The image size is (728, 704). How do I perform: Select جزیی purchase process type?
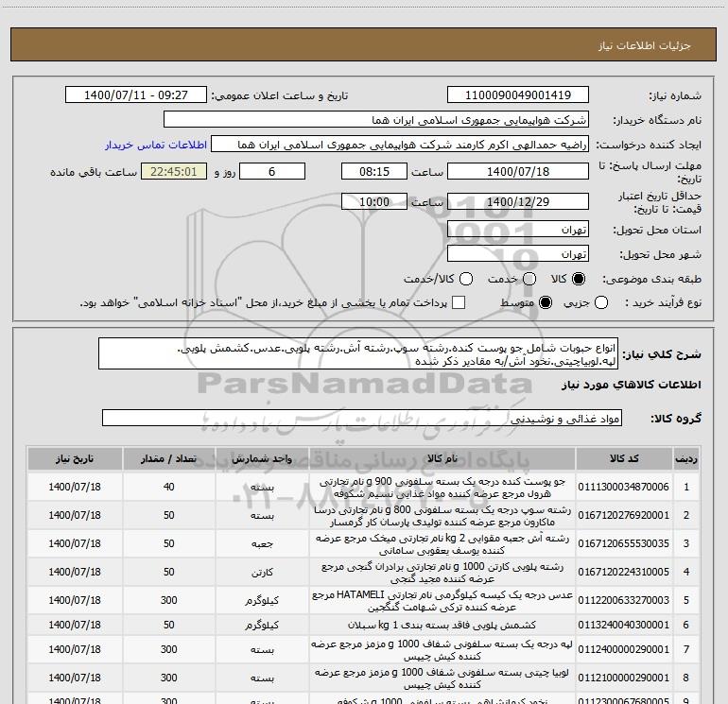[x=606, y=303]
